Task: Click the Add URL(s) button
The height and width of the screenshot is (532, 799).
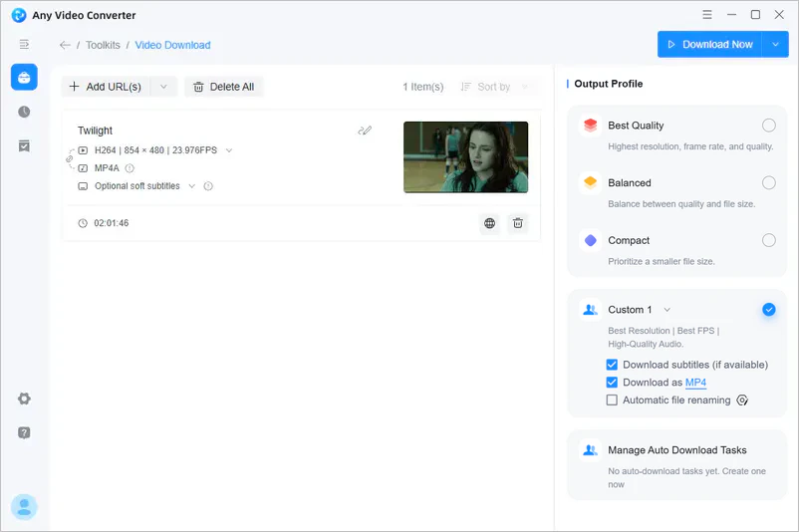Action: pos(106,87)
